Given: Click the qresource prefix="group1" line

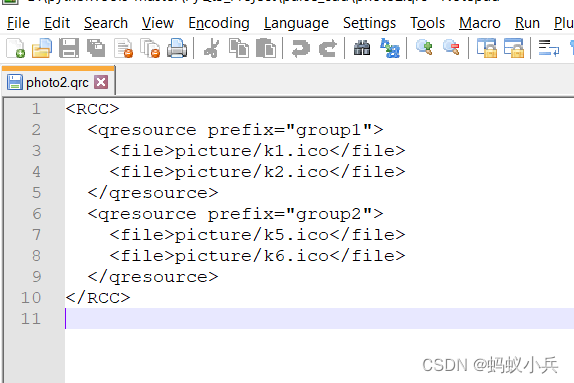Looking at the screenshot, I should (x=235, y=130).
